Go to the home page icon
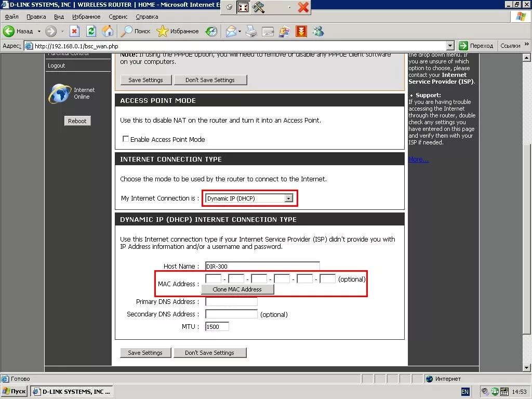532x399 pixels. pyautogui.click(x=108, y=31)
